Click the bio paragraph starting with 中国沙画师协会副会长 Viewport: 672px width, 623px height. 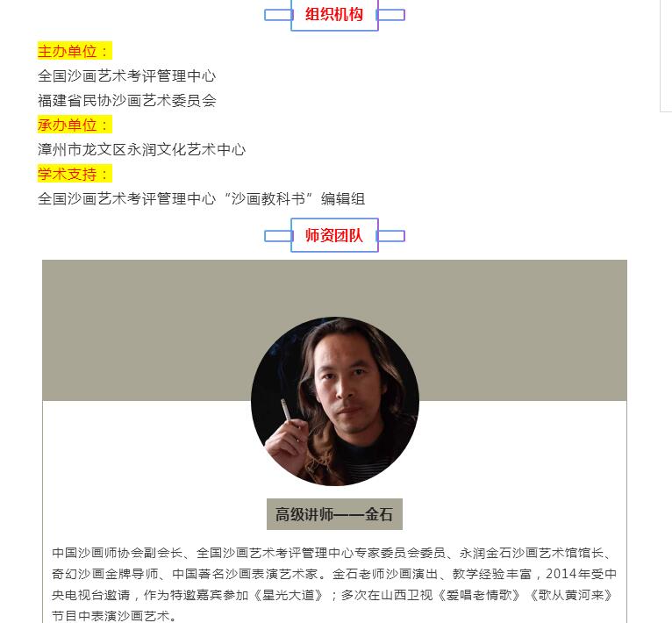click(334, 584)
